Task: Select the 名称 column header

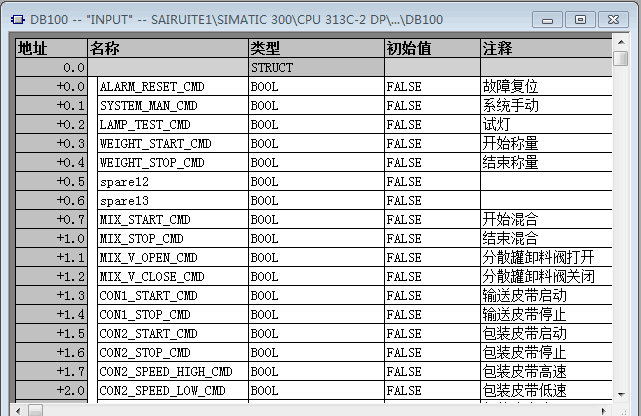Action: coord(167,48)
